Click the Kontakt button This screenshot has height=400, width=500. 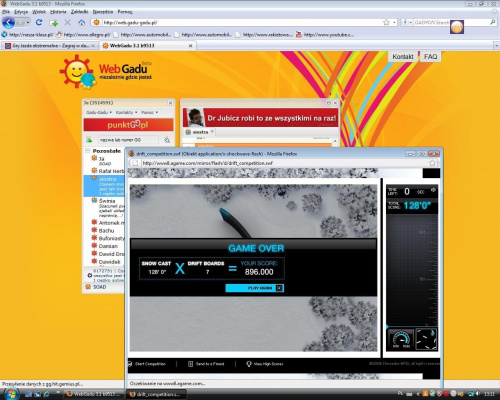click(x=403, y=56)
